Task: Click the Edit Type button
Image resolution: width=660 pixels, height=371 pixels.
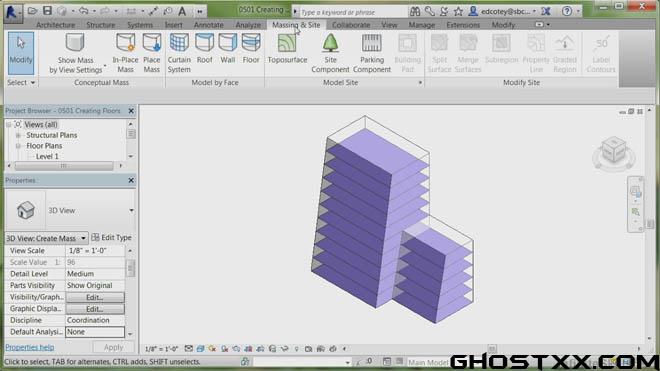Action: 112,238
